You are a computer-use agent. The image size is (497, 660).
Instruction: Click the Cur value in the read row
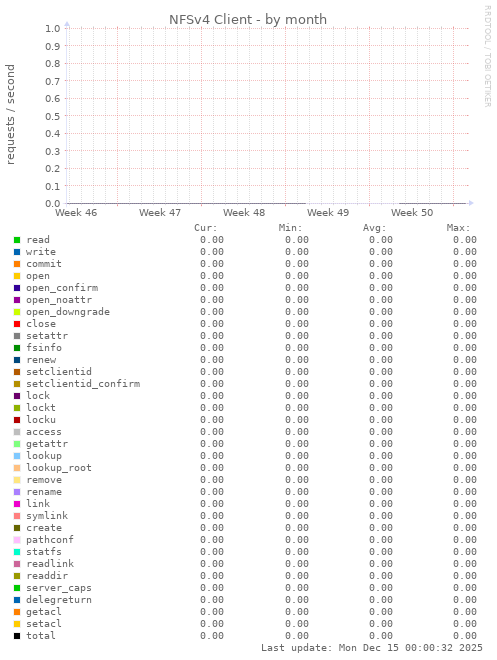212,240
